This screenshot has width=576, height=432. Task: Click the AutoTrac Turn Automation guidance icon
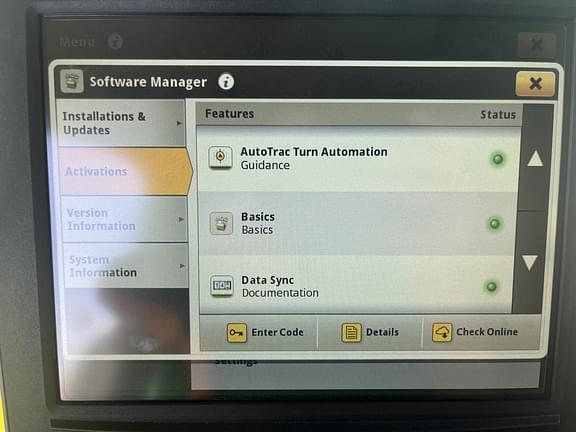[220, 158]
